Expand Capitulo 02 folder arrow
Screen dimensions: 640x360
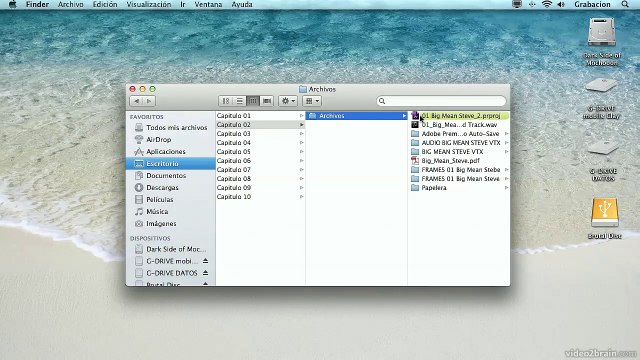pyautogui.click(x=302, y=124)
